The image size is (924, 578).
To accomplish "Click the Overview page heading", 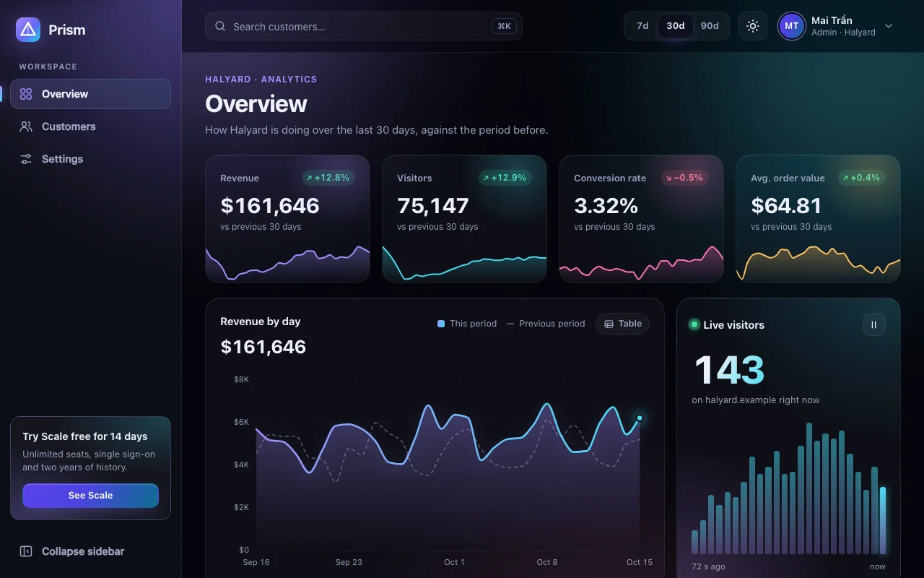I will pyautogui.click(x=256, y=104).
